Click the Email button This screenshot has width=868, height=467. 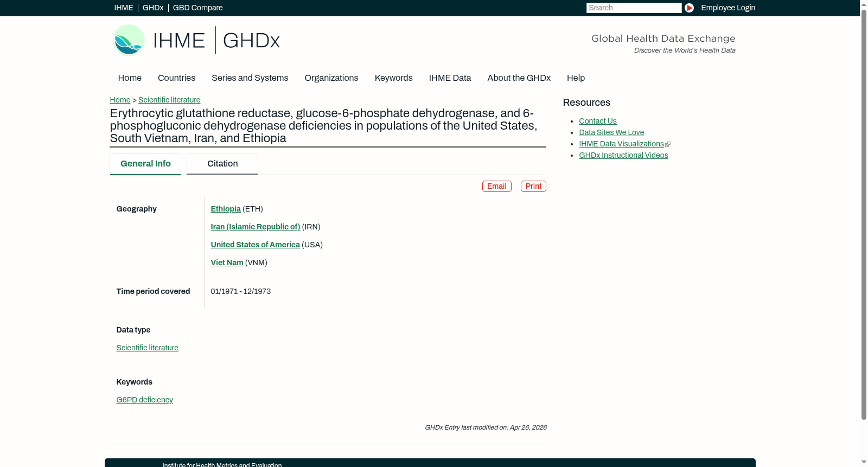coord(497,186)
